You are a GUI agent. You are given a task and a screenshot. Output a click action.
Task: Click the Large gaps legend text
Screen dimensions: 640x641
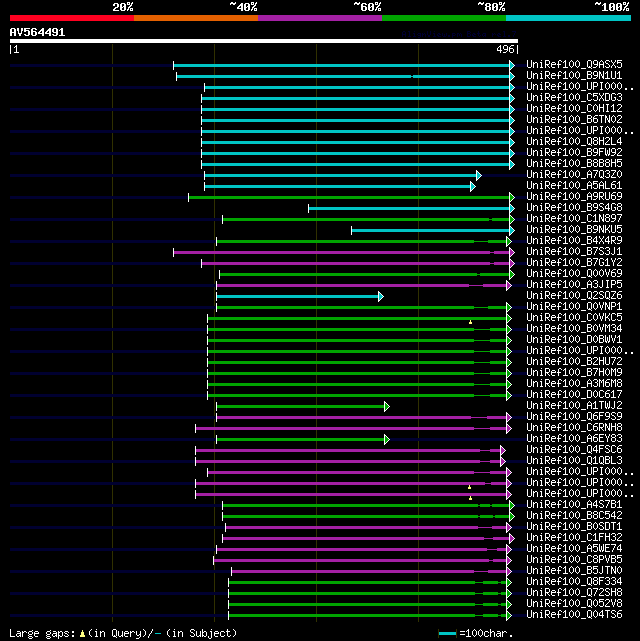[42, 634]
